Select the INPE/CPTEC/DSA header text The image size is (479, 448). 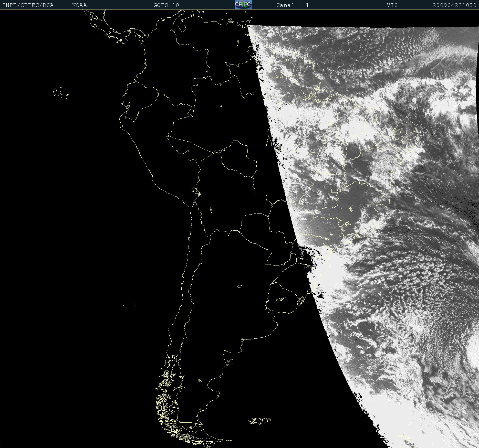28,5
